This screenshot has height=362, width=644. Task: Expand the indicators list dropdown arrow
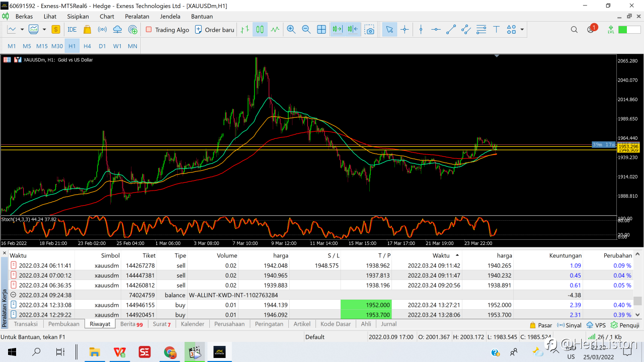click(44, 30)
